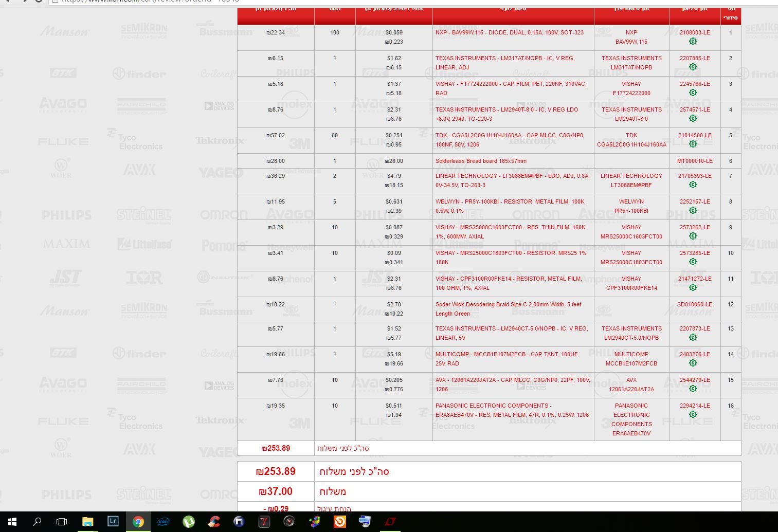Click the משלוח shipping label
Viewport: 778px width, 532px height.
click(x=333, y=491)
